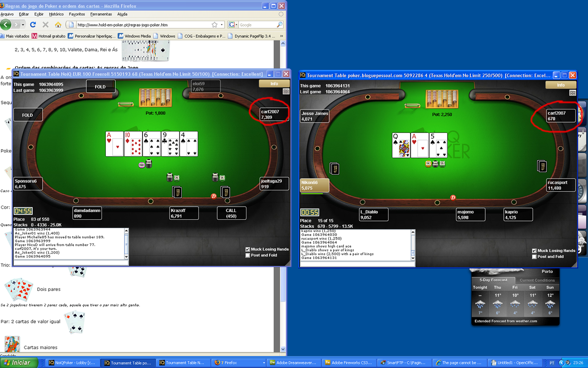Click Sun forecast rain icon

550,304
